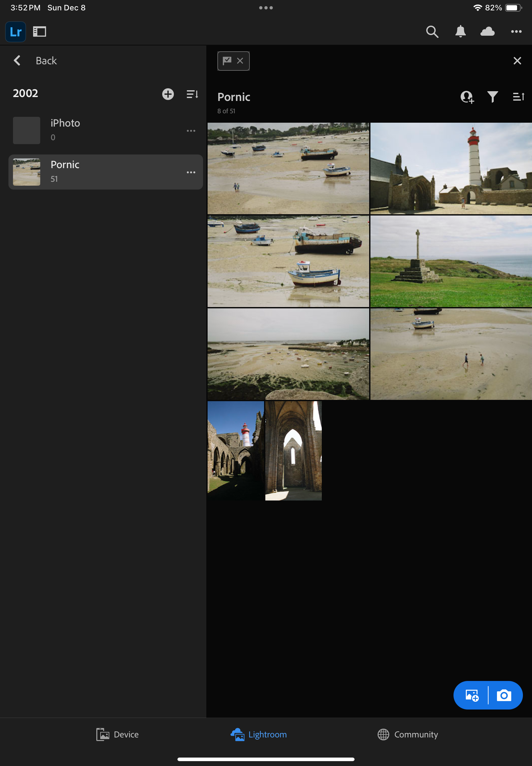Tap the add photos import icon
532x766 pixels.
tap(472, 695)
